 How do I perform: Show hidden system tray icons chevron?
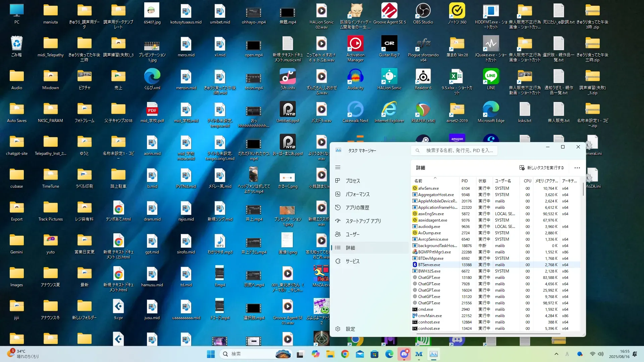coord(556,354)
